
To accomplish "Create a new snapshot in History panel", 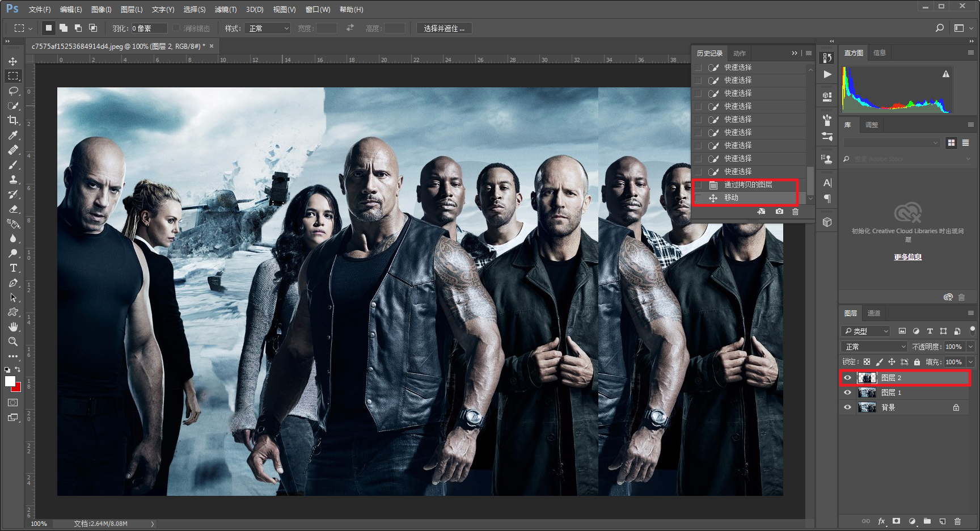I will coord(779,212).
